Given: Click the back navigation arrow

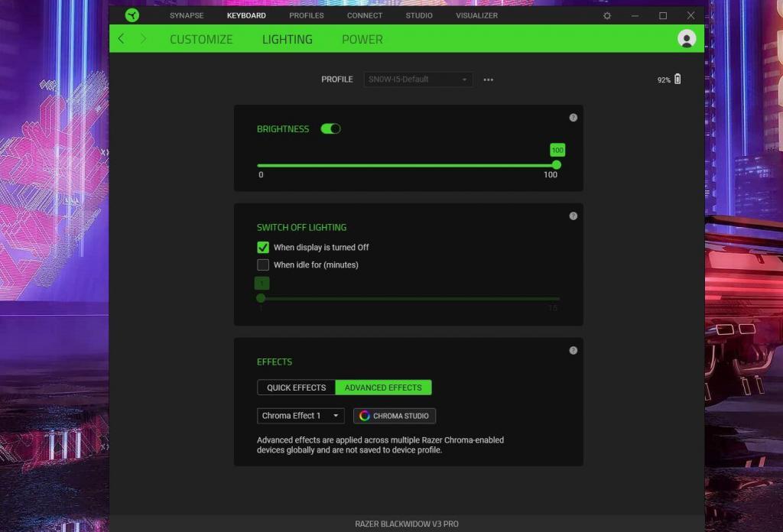Looking at the screenshot, I should pyautogui.click(x=121, y=39).
